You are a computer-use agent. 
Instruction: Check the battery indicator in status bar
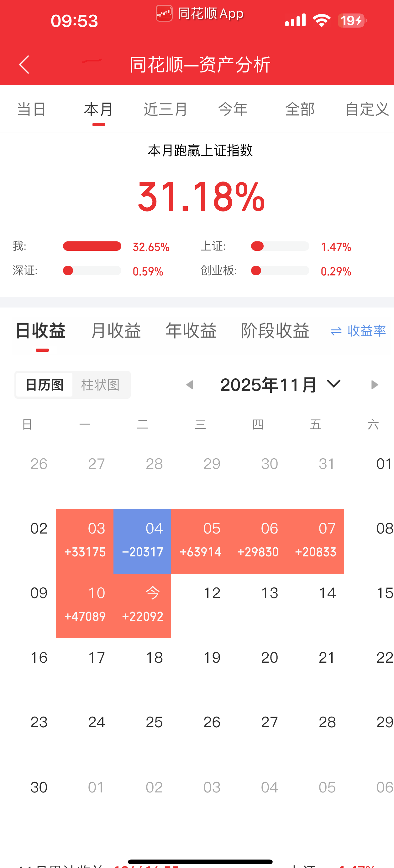pyautogui.click(x=352, y=21)
